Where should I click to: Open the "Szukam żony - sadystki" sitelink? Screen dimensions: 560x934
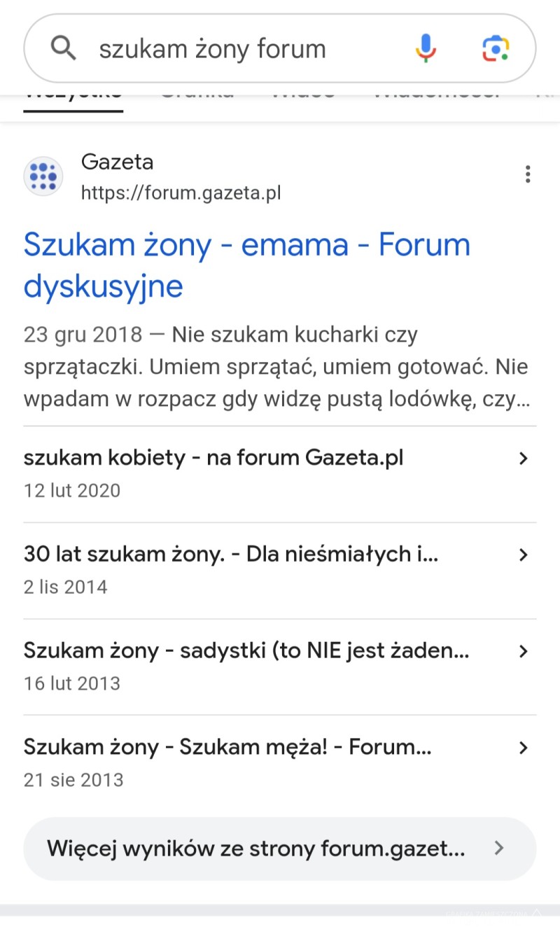[246, 651]
